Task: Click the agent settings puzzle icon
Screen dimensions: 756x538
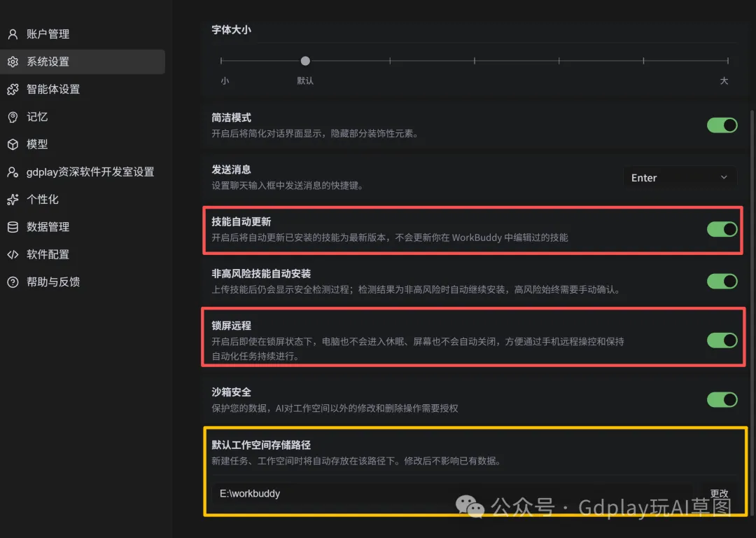Action: point(13,89)
